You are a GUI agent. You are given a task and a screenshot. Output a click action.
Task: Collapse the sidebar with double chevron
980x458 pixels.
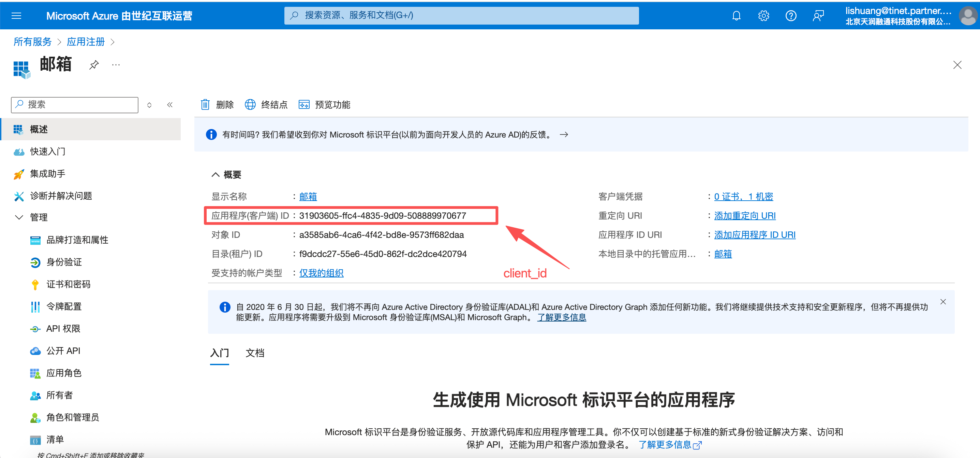point(170,105)
